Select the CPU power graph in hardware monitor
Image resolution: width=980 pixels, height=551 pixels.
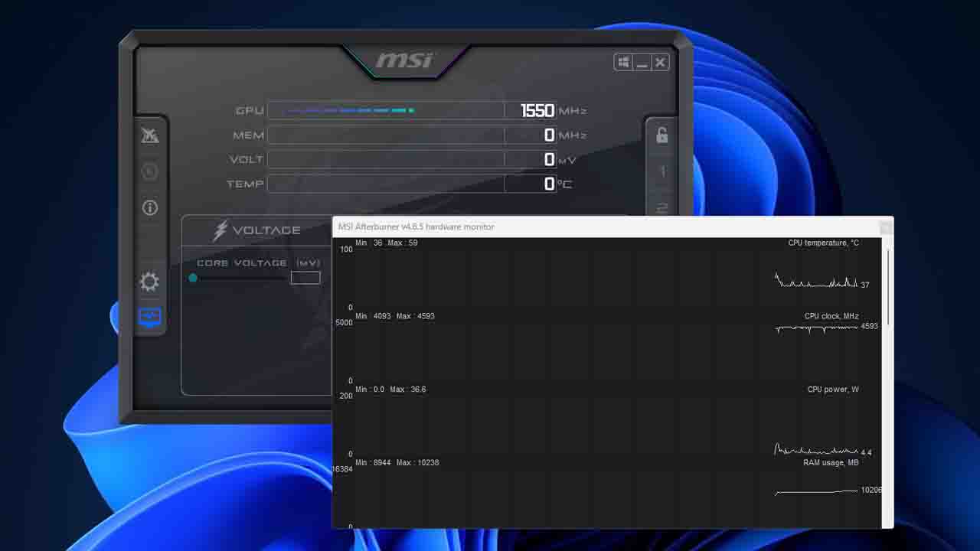click(612, 425)
